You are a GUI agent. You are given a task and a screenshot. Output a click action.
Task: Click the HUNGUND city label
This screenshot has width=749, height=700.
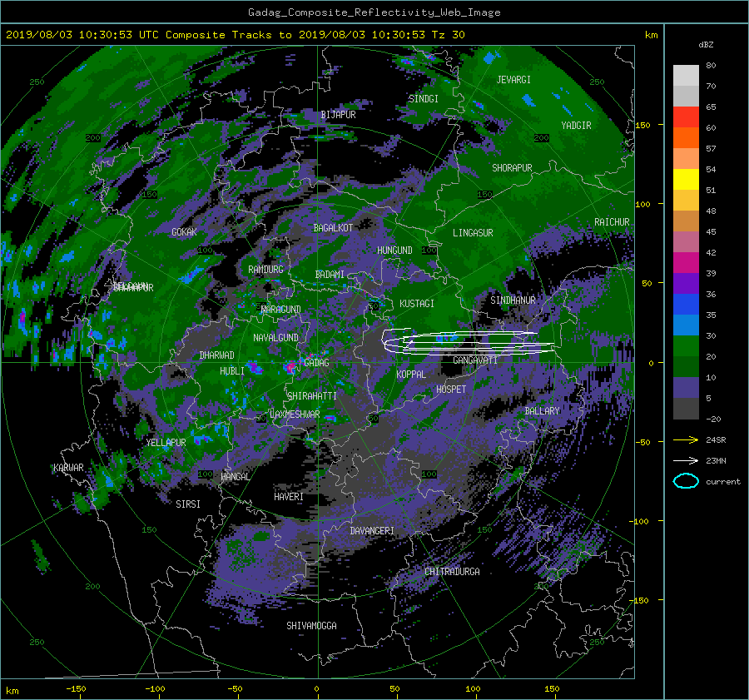[394, 251]
